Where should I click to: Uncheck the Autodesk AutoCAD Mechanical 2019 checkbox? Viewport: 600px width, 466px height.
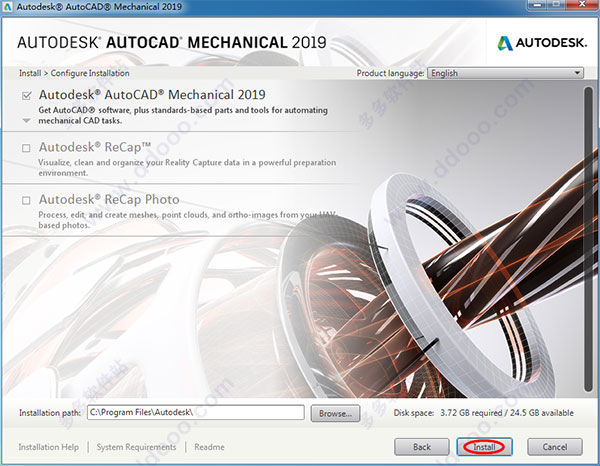[x=26, y=96]
